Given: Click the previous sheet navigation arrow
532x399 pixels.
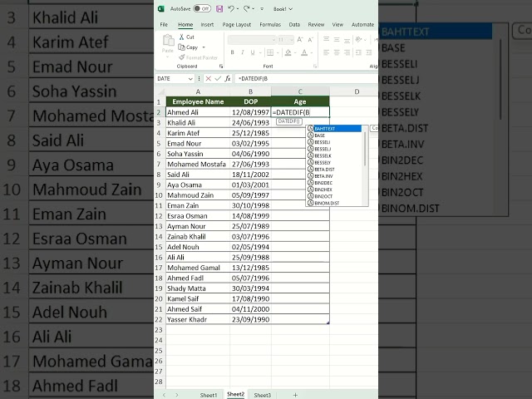Looking at the screenshot, I should pos(165,395).
